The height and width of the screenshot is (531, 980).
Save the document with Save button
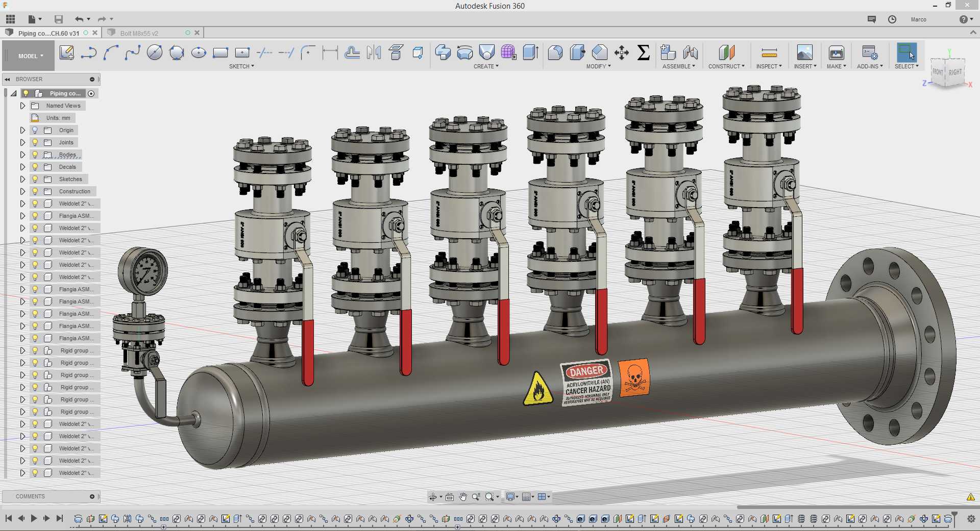[x=59, y=19]
